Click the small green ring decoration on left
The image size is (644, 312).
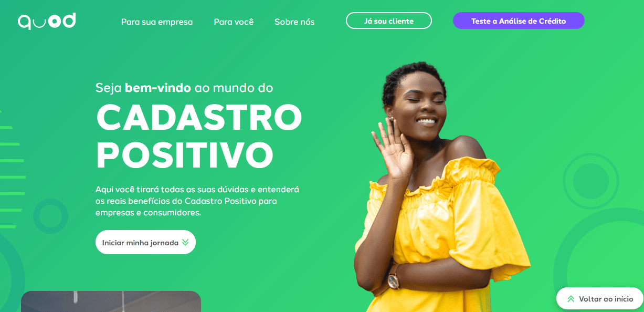pyautogui.click(x=50, y=215)
